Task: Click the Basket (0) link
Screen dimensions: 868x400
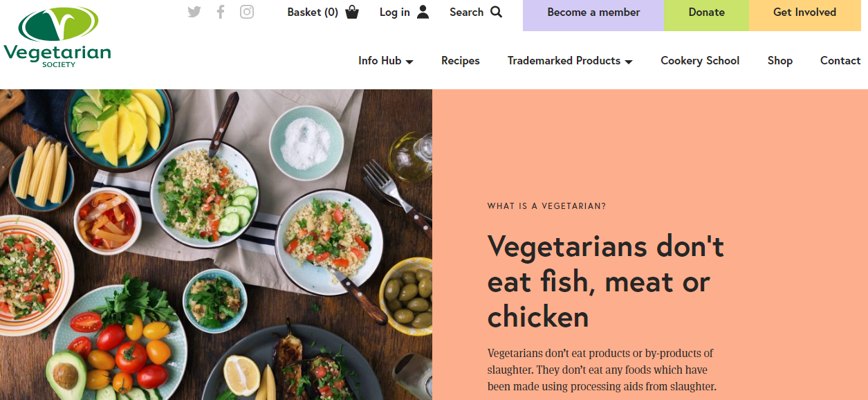Action: pyautogui.click(x=312, y=12)
